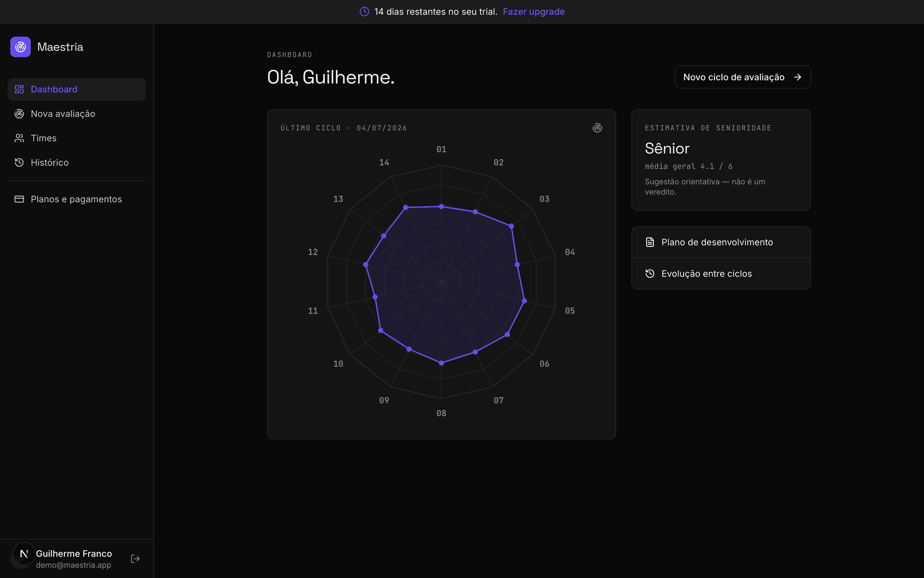Click radar axis label 05
Viewport: 924px width, 578px height.
point(570,311)
